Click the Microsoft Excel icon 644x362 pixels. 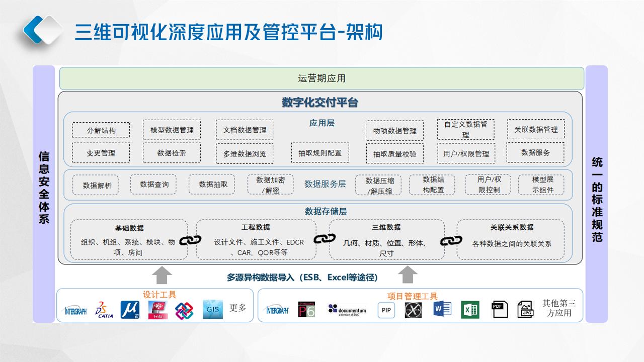point(470,309)
